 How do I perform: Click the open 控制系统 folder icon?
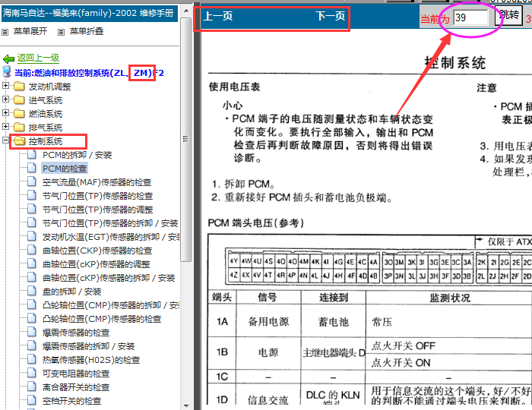click(19, 141)
